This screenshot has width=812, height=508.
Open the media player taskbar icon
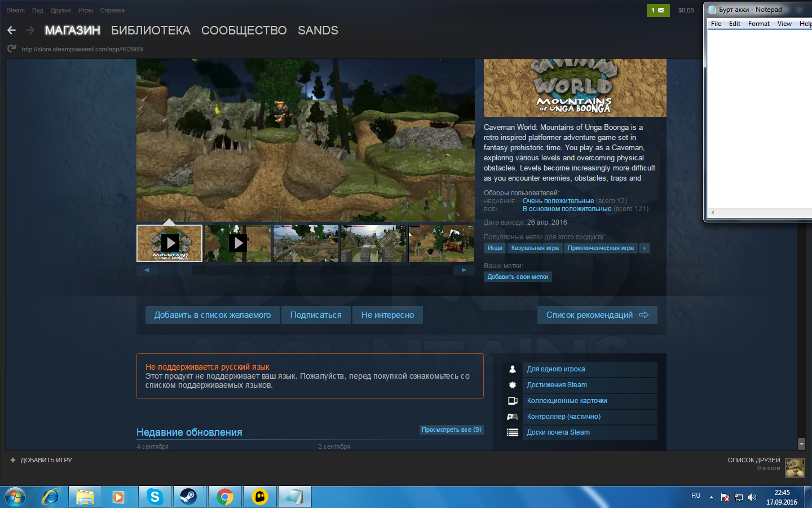pyautogui.click(x=120, y=497)
